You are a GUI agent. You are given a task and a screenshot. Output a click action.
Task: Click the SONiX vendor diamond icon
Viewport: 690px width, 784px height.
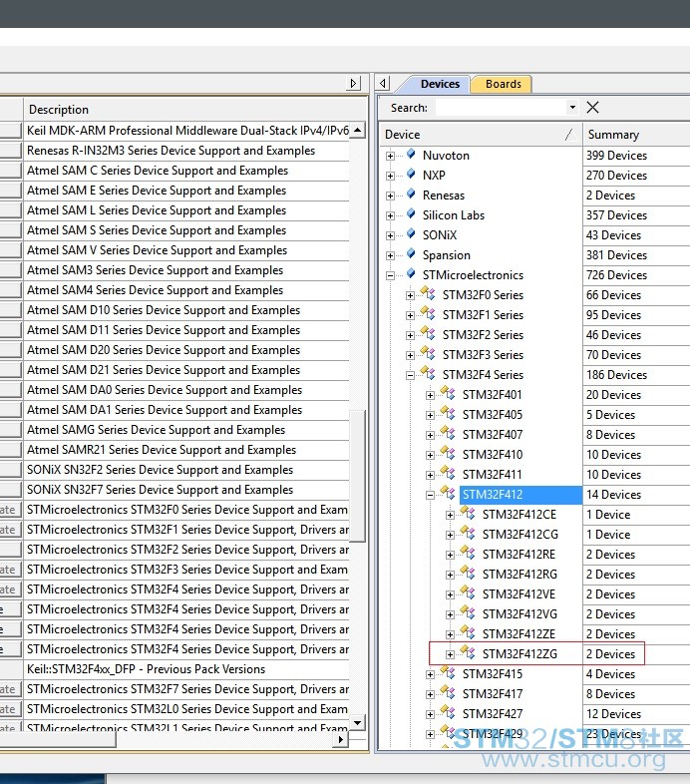[x=411, y=234]
